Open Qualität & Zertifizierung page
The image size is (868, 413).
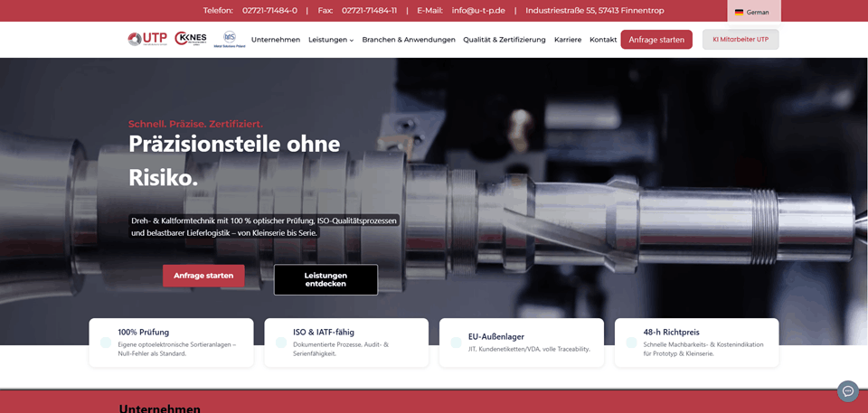(x=504, y=40)
